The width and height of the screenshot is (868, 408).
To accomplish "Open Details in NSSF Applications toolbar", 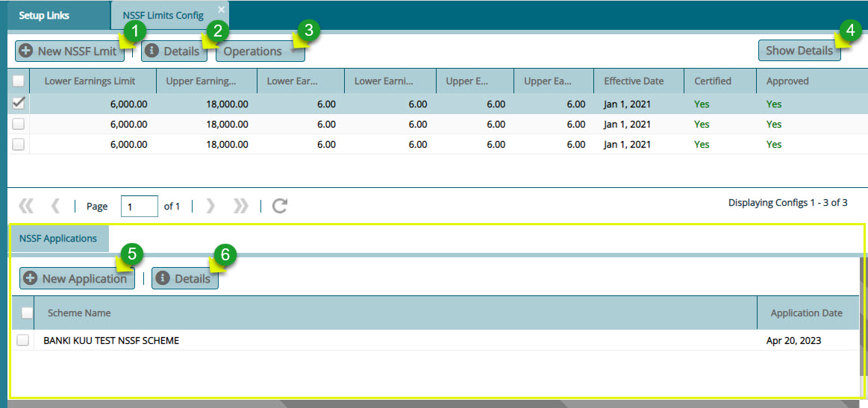I will point(185,278).
